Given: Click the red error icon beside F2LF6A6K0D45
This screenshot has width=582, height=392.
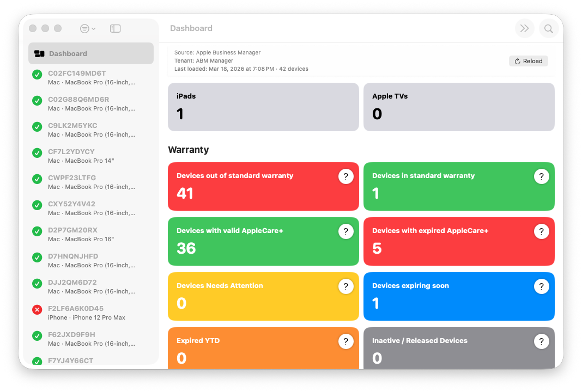Looking at the screenshot, I should click(x=37, y=309).
